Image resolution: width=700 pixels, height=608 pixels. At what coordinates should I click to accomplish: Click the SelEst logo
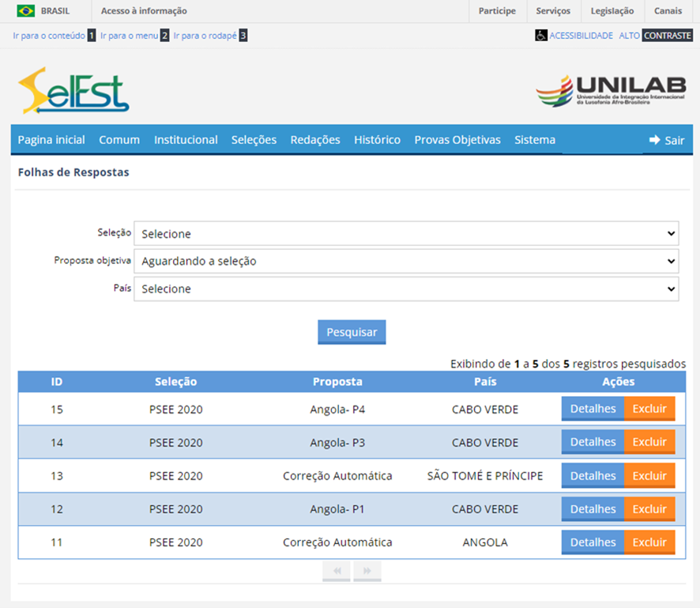pos(73,91)
